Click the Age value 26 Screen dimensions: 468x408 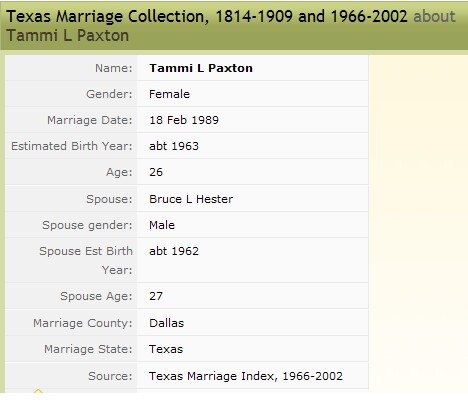156,172
